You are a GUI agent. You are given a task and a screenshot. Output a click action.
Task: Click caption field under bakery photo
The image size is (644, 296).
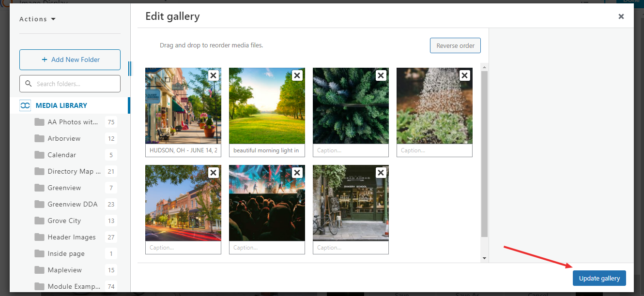351,248
